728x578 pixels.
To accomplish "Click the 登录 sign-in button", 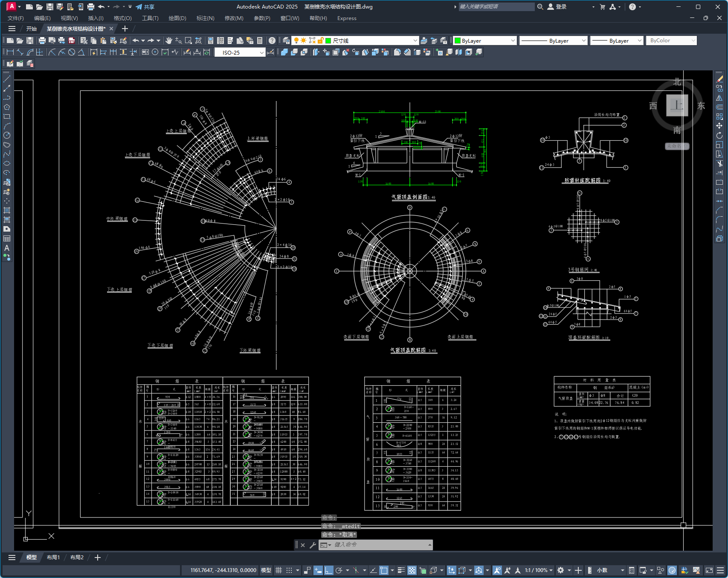I will [557, 7].
